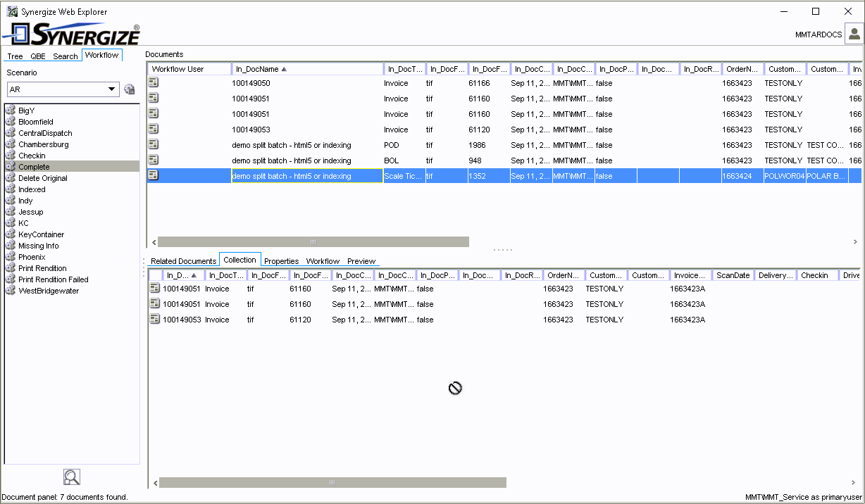
Task: Click the Collection panel horizontal scrollbar
Action: [332, 482]
